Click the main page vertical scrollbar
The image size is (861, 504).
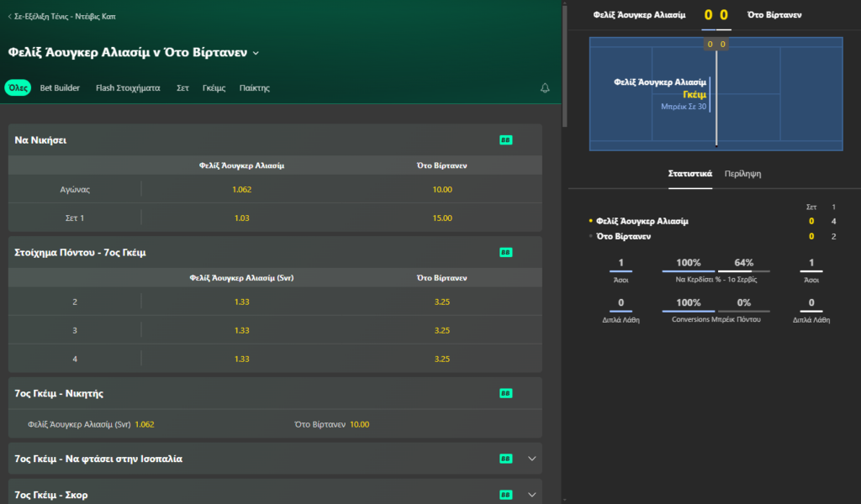[564, 66]
